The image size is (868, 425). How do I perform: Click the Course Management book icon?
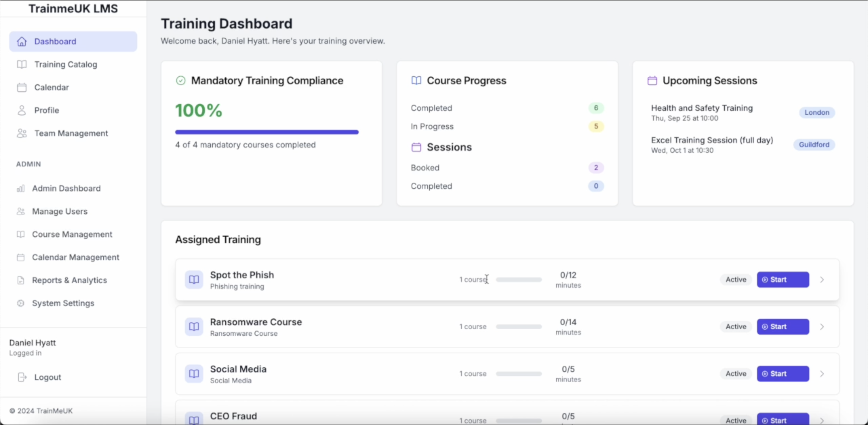[21, 234]
